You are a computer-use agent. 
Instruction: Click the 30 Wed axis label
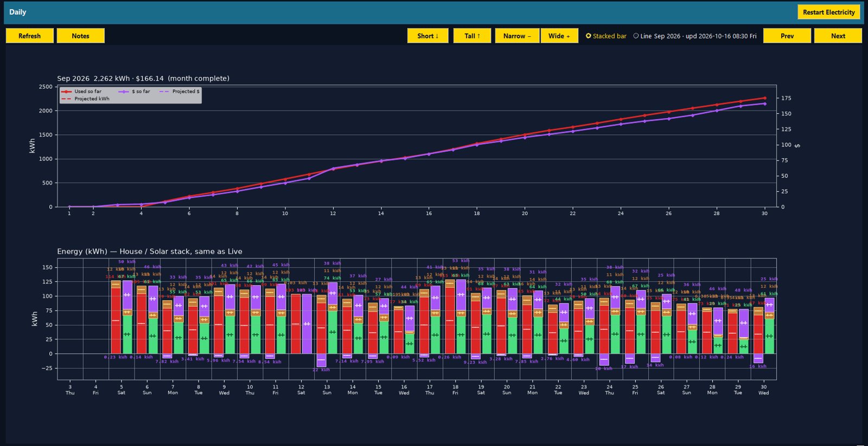pos(763,390)
